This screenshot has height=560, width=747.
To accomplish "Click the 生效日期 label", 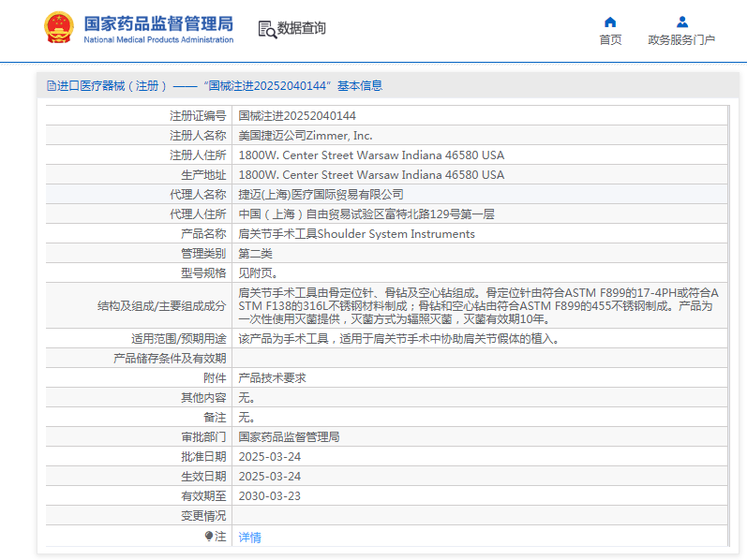I will point(203,477).
